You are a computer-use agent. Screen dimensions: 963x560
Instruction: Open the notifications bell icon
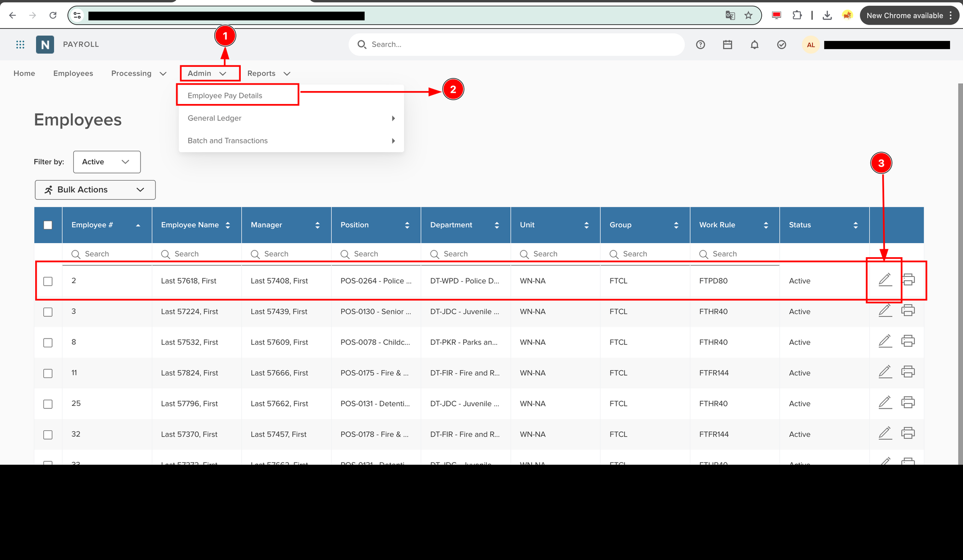755,45
